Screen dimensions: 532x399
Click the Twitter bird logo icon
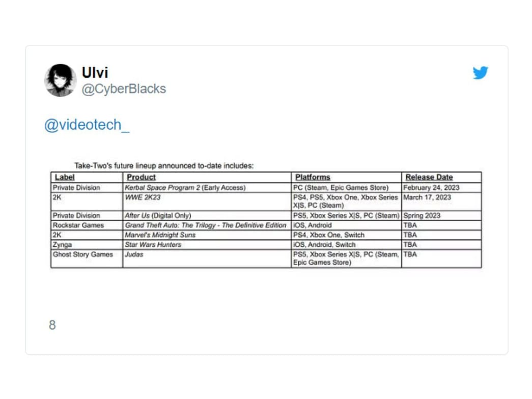point(480,73)
